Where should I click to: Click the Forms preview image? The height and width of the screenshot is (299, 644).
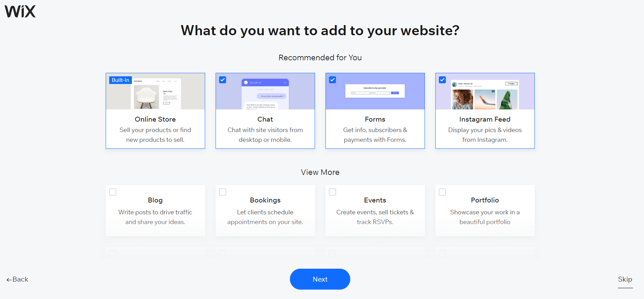coord(375,91)
